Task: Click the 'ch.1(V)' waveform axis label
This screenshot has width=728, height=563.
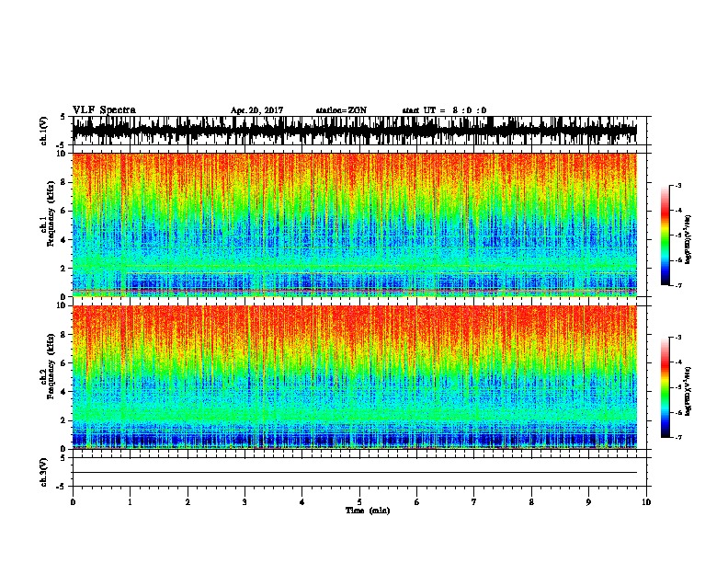Action: click(43, 131)
